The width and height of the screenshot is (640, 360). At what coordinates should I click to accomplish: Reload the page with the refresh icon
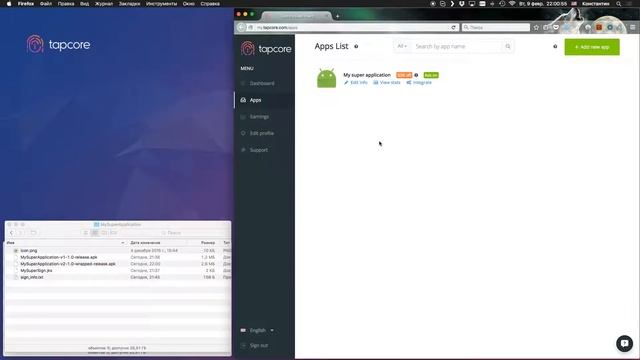click(453, 27)
